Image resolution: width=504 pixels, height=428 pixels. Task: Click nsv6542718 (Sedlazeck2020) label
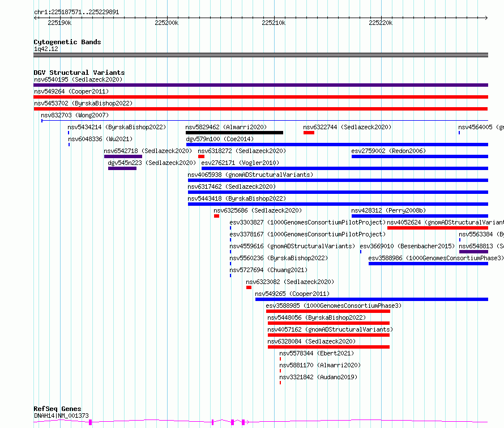tap(148, 151)
